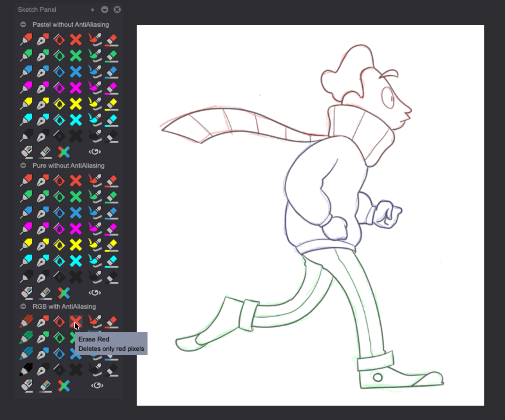Click the Erase Red icon in RGB with AntiAliasing
The width and height of the screenshot is (505, 420).
click(x=76, y=321)
